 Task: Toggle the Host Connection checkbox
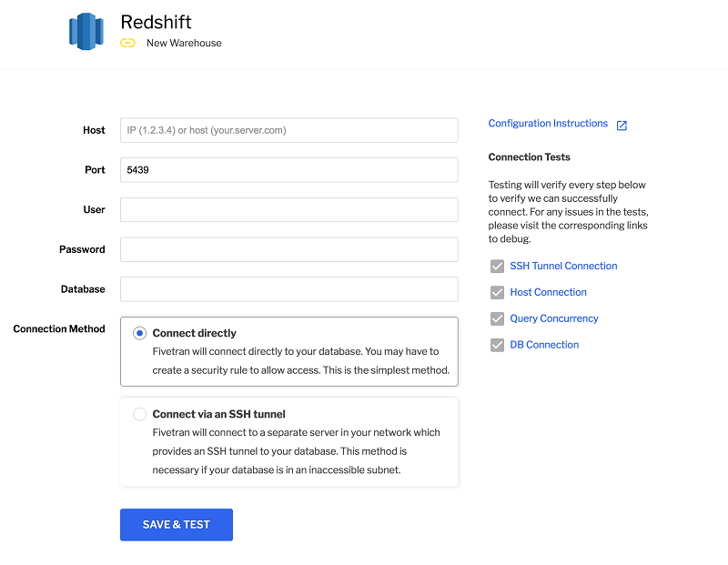[x=497, y=292]
